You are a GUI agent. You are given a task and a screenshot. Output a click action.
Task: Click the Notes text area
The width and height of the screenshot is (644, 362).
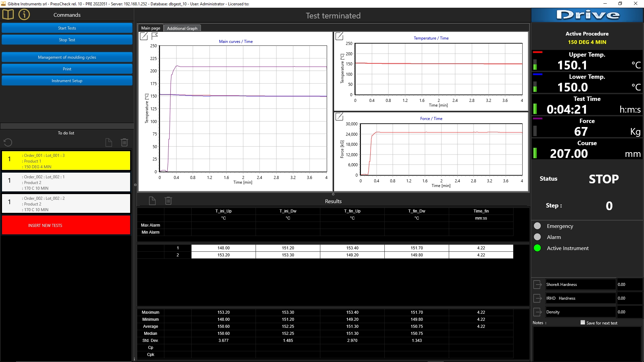coord(587,344)
